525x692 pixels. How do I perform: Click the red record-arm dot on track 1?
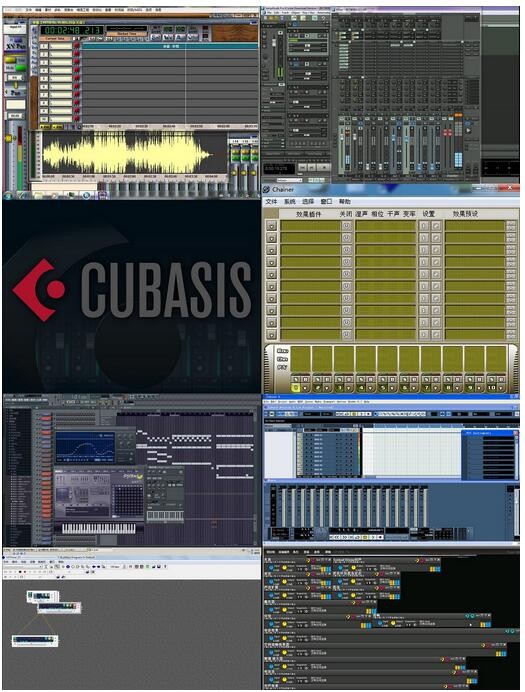77,46
